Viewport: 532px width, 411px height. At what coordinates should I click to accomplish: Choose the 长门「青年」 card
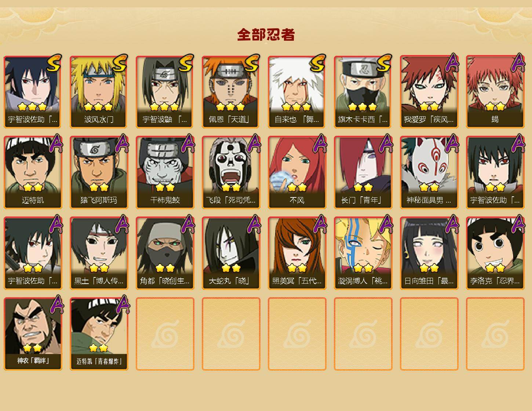[363, 172]
